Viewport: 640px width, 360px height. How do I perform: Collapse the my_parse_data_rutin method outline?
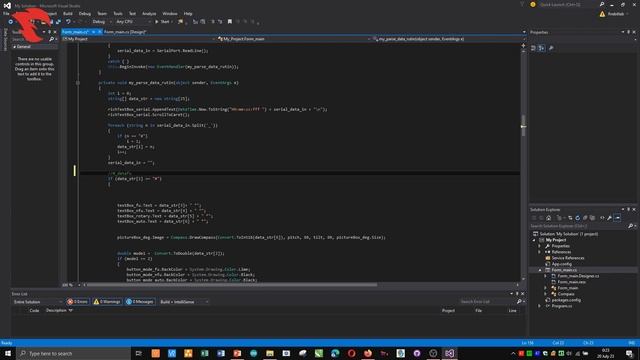(78, 83)
